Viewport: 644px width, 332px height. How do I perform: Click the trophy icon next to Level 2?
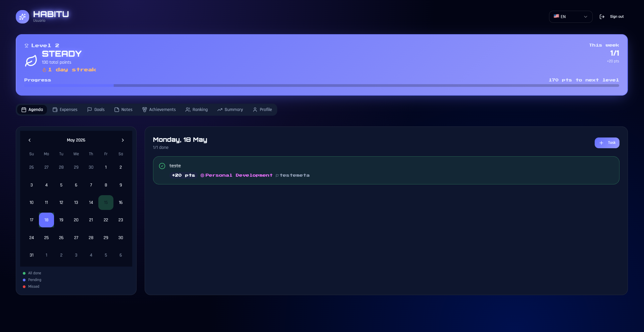point(27,46)
